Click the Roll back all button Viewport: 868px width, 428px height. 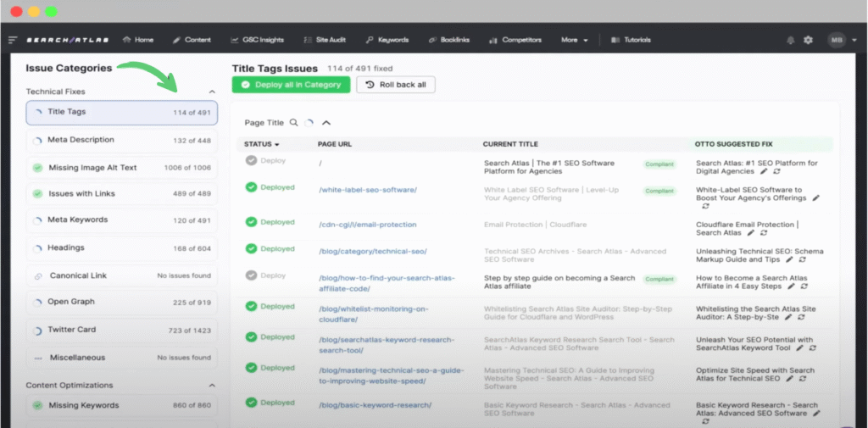click(x=396, y=85)
